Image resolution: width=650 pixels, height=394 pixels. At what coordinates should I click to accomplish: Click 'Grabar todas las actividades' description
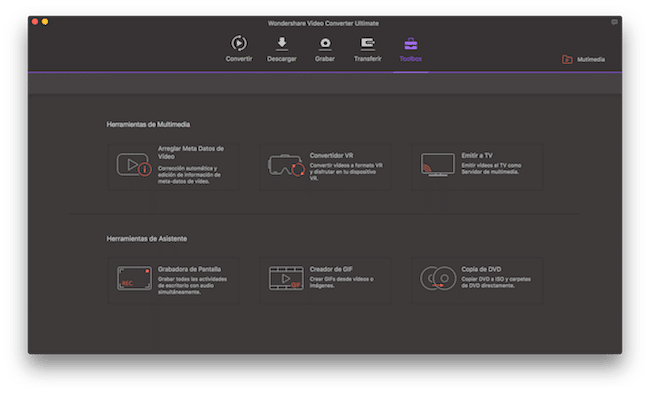click(x=192, y=285)
